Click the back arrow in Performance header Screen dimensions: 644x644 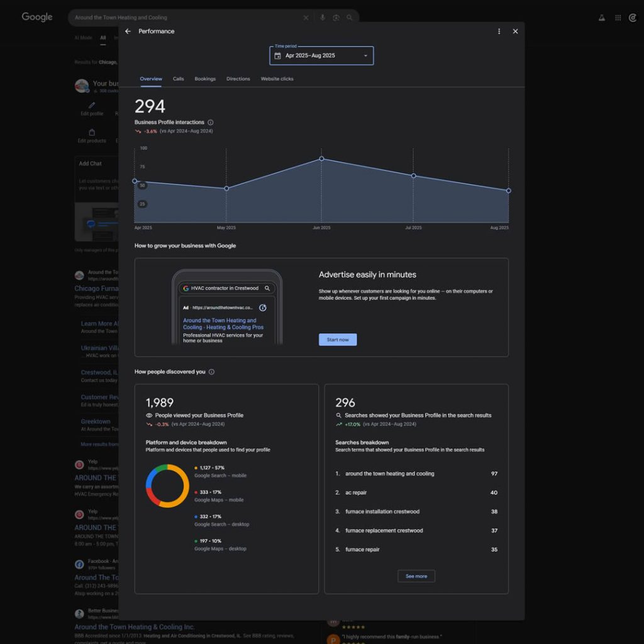pyautogui.click(x=128, y=31)
